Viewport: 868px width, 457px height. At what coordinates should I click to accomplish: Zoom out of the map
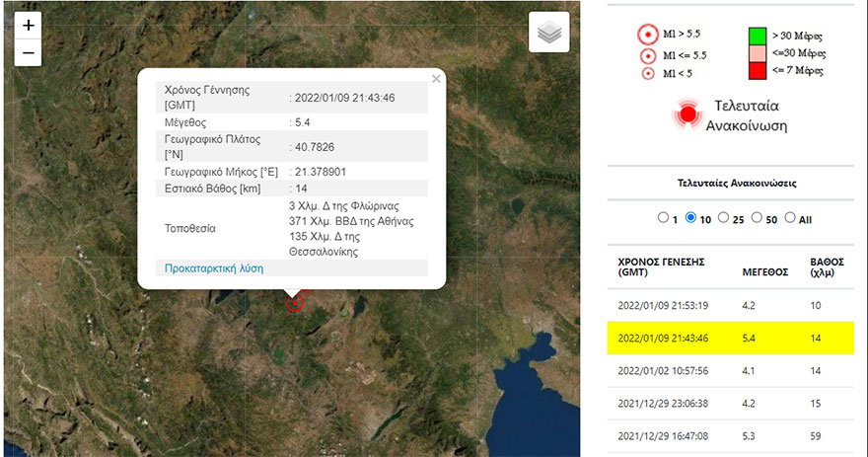[28, 52]
